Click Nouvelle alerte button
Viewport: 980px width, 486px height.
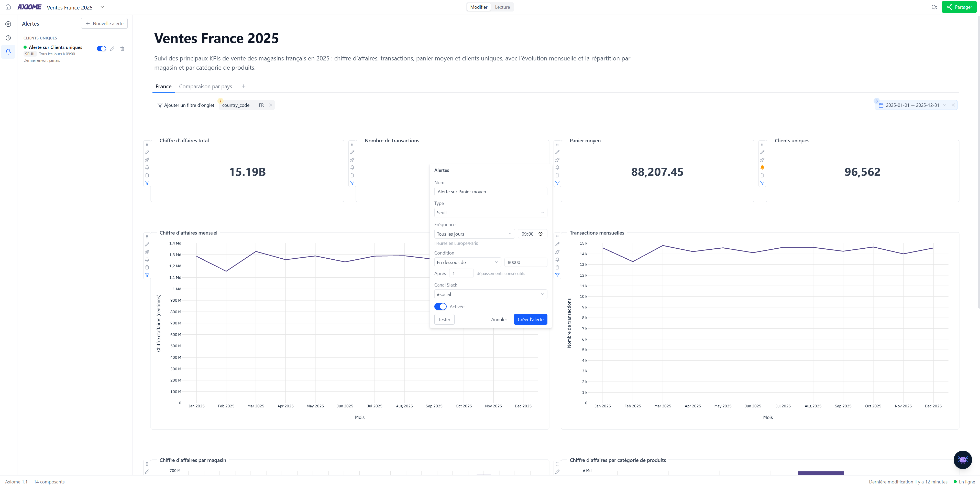(104, 23)
